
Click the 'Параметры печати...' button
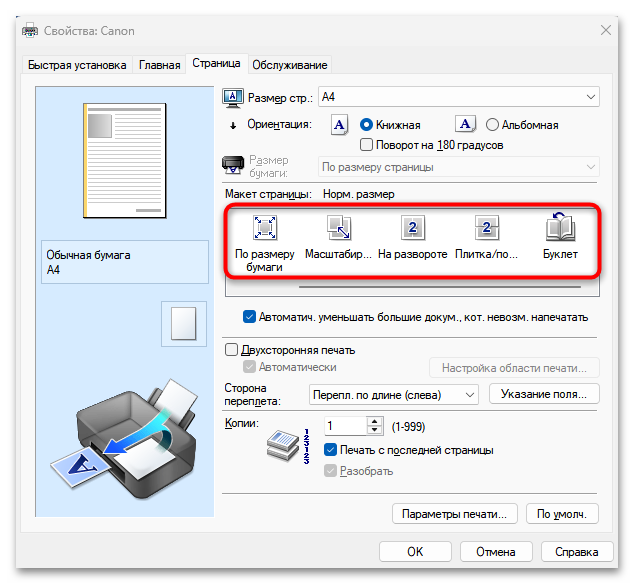pos(455,514)
